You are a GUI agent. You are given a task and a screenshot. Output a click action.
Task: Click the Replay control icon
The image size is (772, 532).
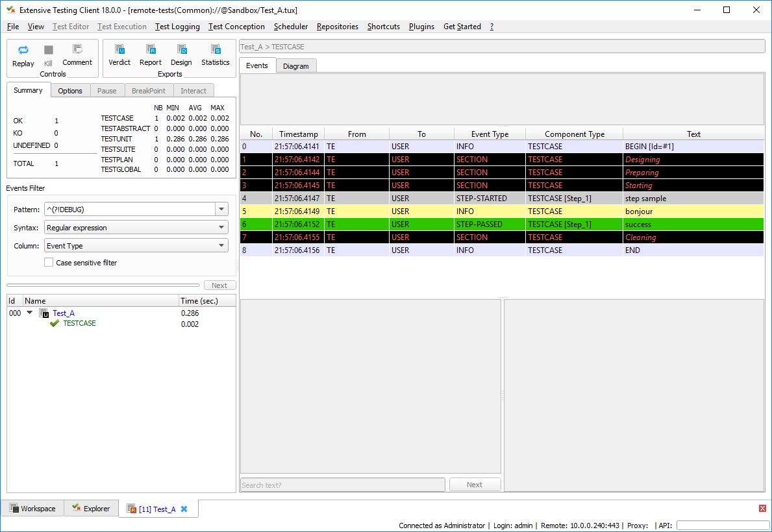point(23,50)
